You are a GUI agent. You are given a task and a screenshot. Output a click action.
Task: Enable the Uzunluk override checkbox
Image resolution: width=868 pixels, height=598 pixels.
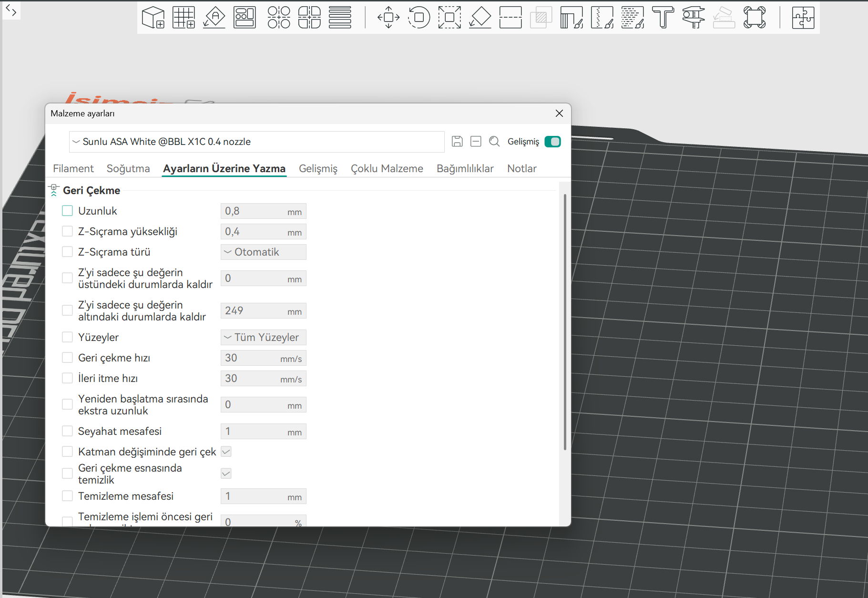(67, 211)
